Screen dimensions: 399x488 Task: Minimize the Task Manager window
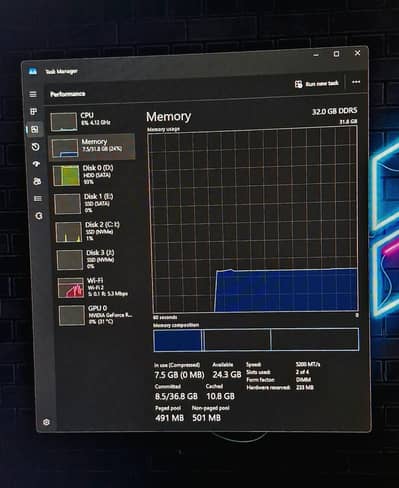point(316,55)
